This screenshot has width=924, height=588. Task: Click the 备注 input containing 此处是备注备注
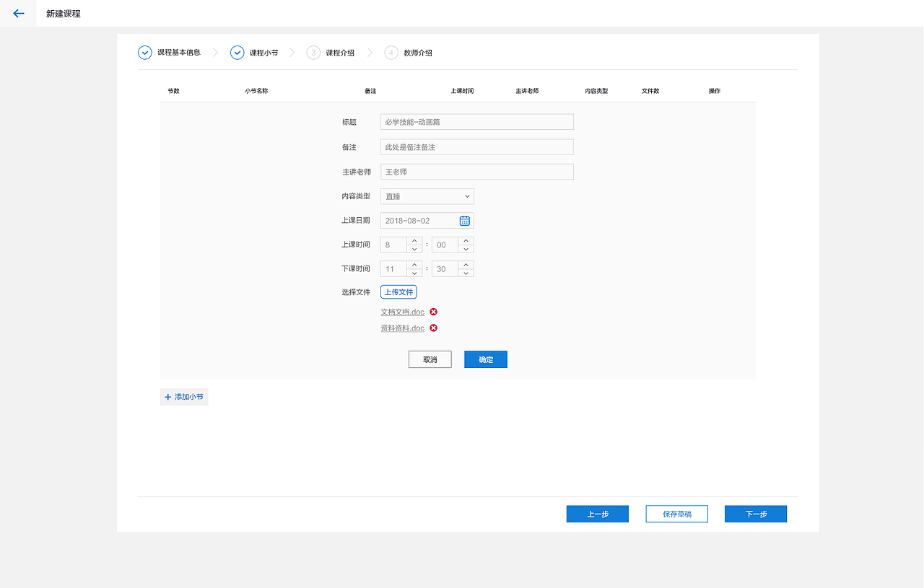point(477,147)
